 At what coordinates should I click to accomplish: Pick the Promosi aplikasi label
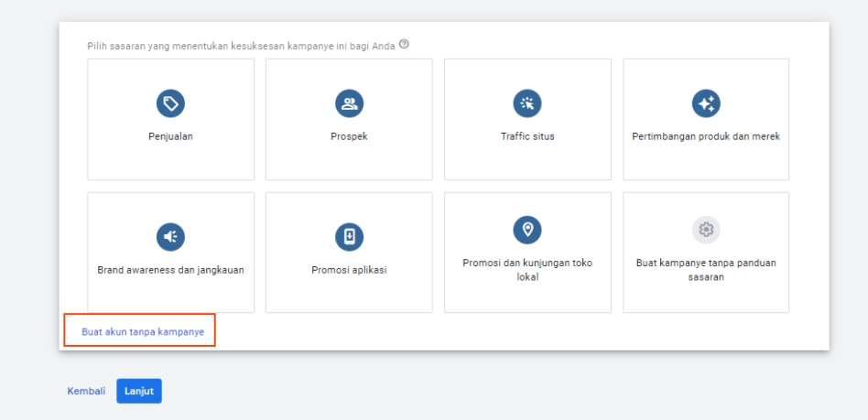(349, 271)
